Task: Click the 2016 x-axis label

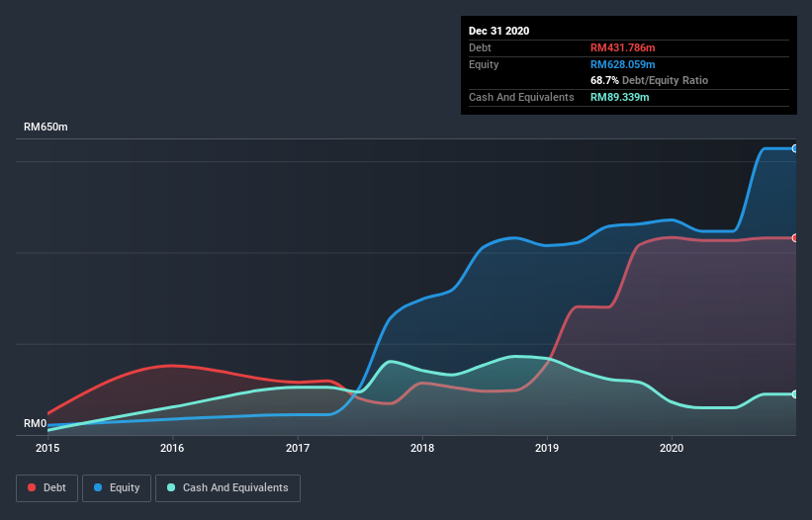Action: (172, 448)
